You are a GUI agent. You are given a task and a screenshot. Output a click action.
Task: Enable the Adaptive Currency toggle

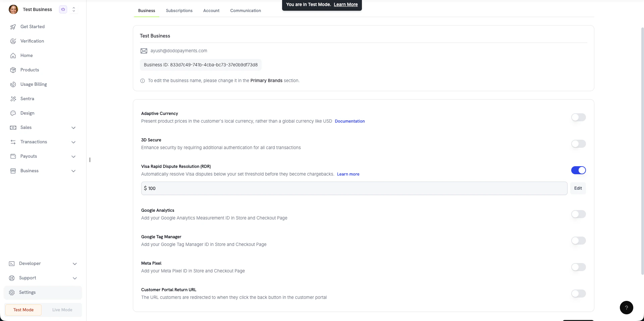point(578,117)
